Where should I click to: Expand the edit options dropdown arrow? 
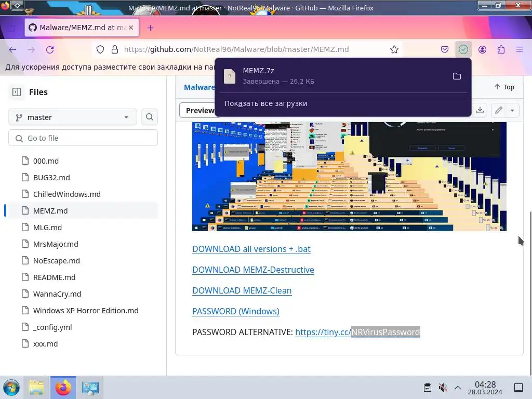tap(512, 110)
